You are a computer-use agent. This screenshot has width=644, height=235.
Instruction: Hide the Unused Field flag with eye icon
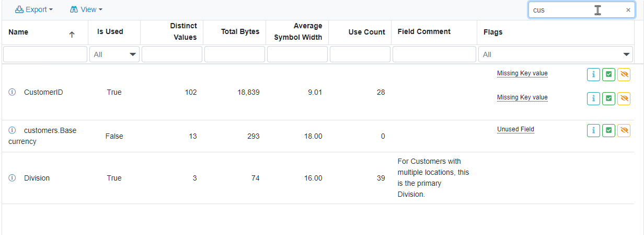pos(624,130)
